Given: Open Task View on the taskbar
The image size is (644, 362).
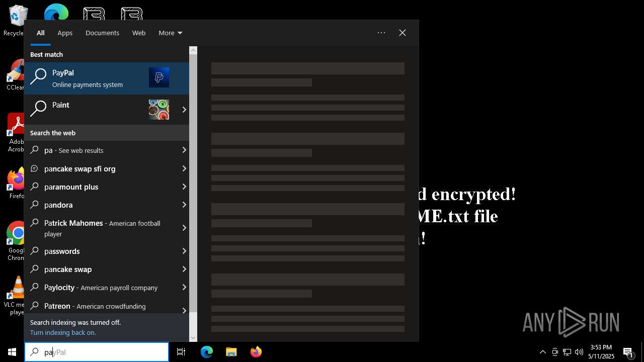Looking at the screenshot, I should pyautogui.click(x=181, y=352).
